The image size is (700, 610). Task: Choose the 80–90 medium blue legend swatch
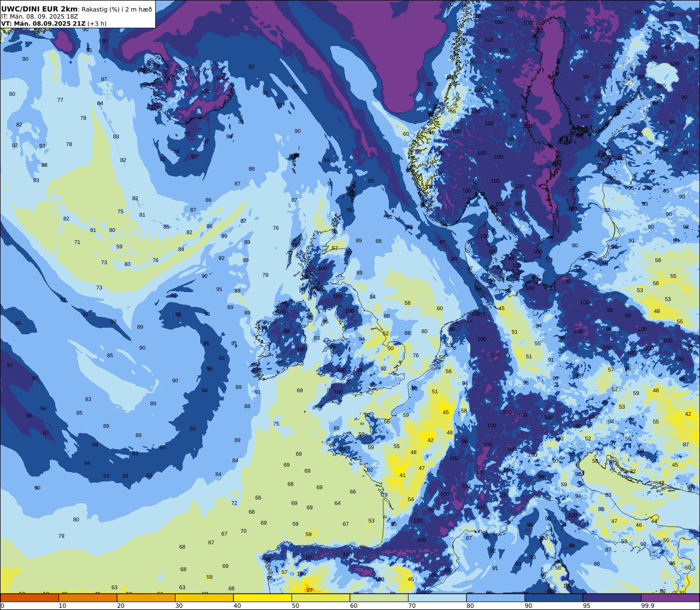pos(495,597)
